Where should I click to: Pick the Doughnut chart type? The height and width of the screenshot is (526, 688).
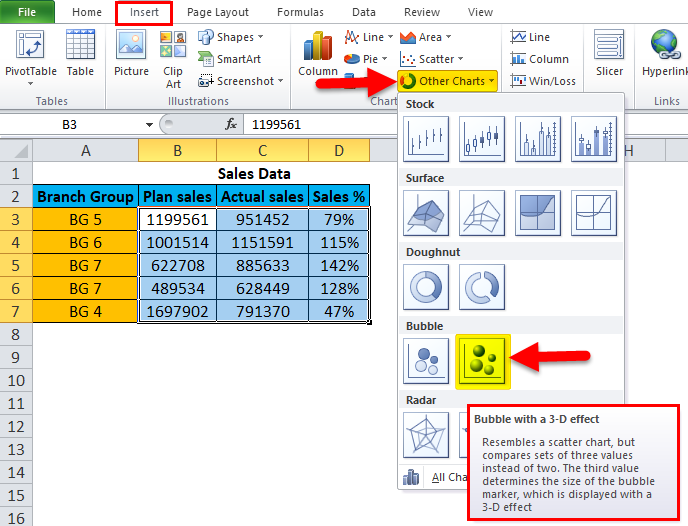pyautogui.click(x=426, y=287)
